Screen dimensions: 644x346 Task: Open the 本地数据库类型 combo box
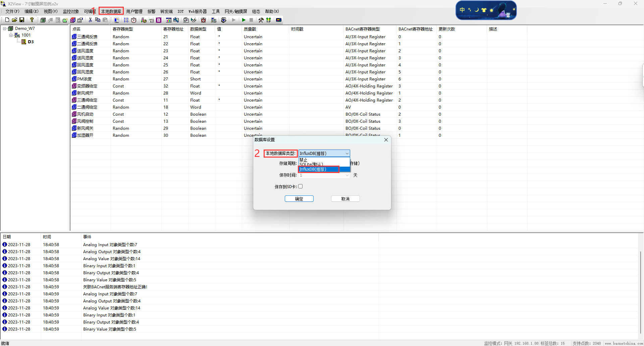pos(324,153)
